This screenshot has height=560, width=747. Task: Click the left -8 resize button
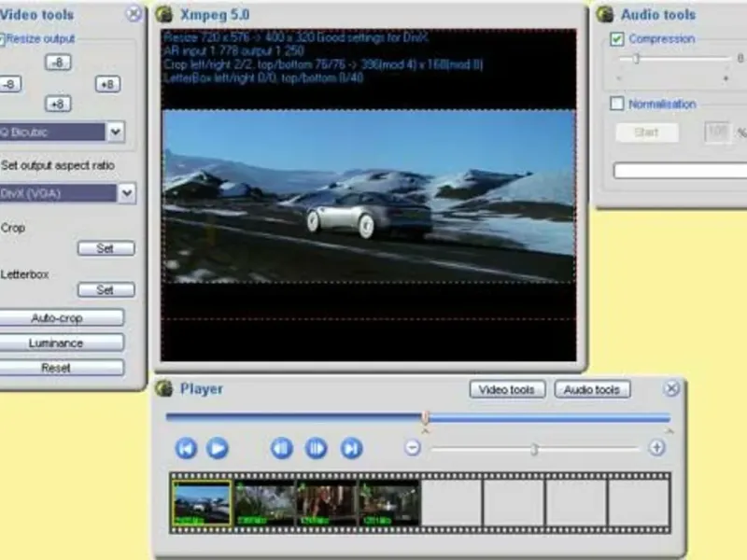click(9, 84)
